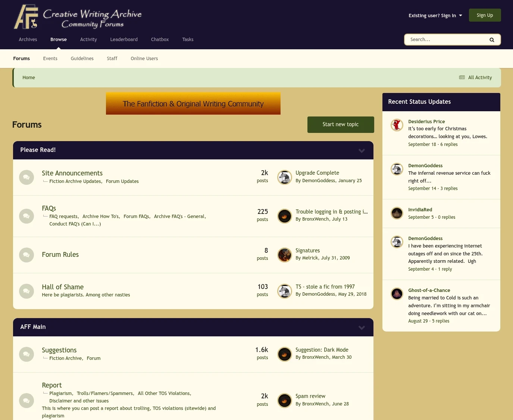This screenshot has height=420, width=513.
Task: Go to the Tasks tab
Action: click(x=188, y=40)
